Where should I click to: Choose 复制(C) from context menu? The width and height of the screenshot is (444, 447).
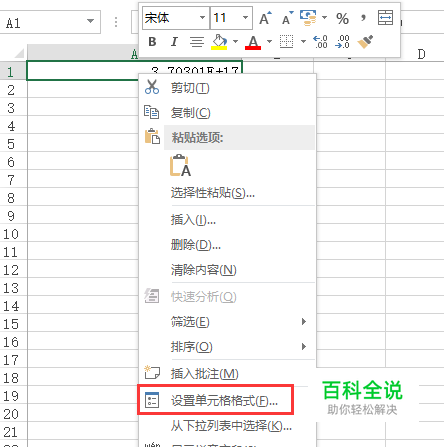[227, 113]
